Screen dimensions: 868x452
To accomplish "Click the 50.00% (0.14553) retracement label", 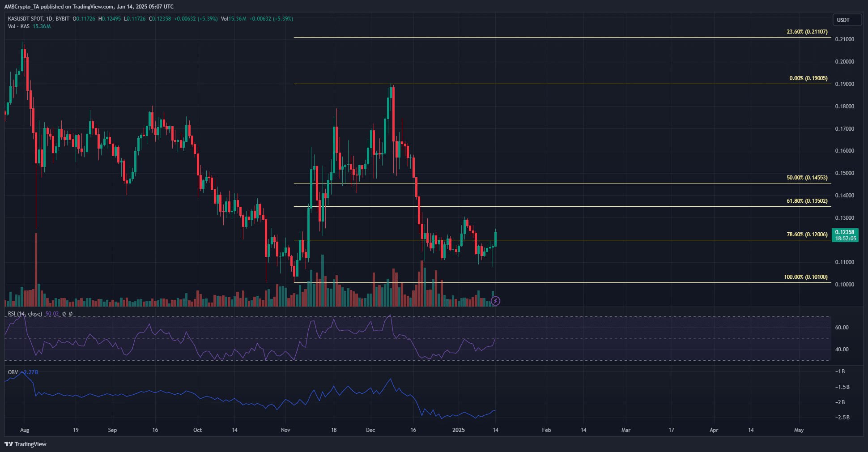I will (x=807, y=178).
